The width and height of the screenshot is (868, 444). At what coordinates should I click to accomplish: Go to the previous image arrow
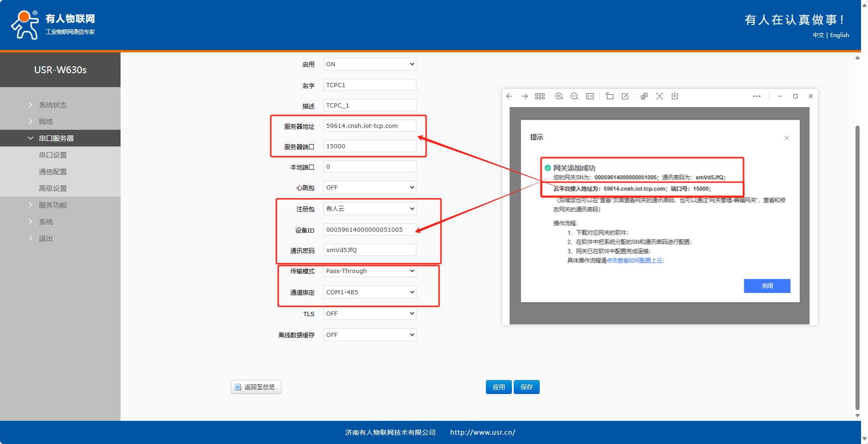[509, 96]
